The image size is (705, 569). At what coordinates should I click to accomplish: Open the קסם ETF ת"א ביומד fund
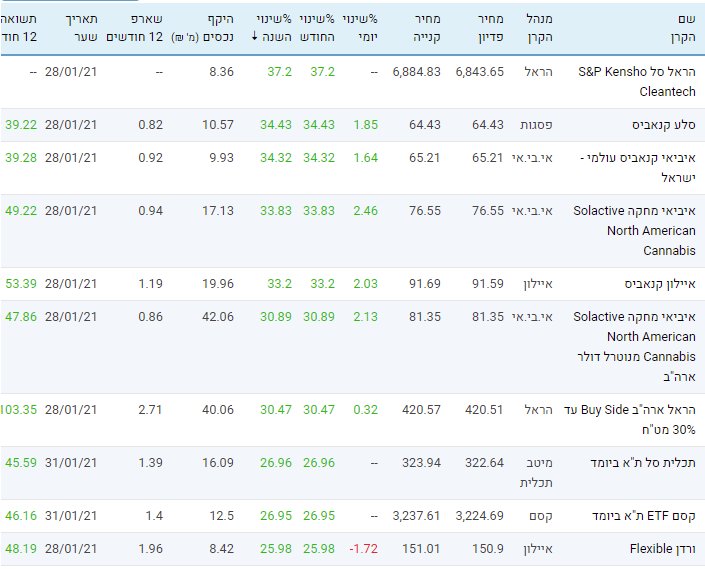coord(644,516)
